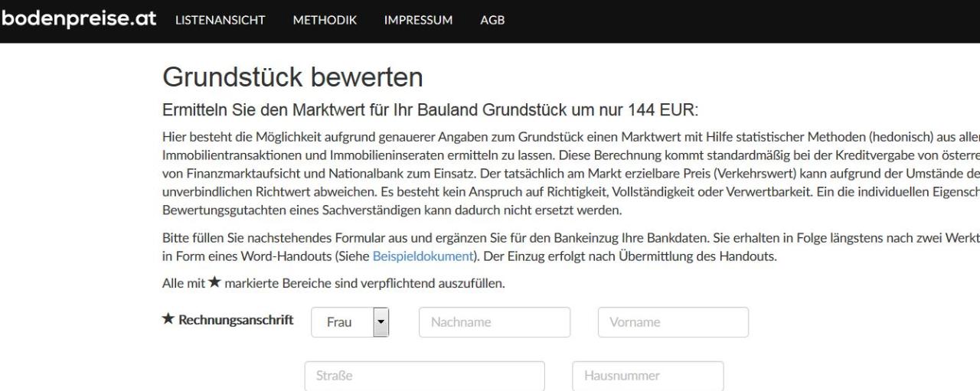This screenshot has height=391, width=980.
Task: Open the Frau salutation dropdown arrow
Action: (x=381, y=322)
